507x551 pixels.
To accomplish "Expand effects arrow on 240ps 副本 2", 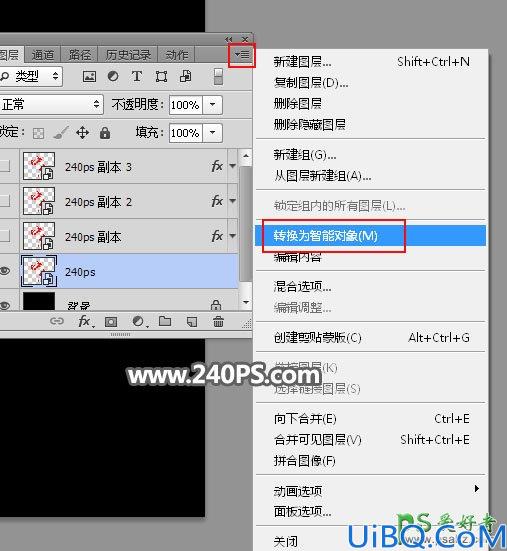I will click(233, 201).
